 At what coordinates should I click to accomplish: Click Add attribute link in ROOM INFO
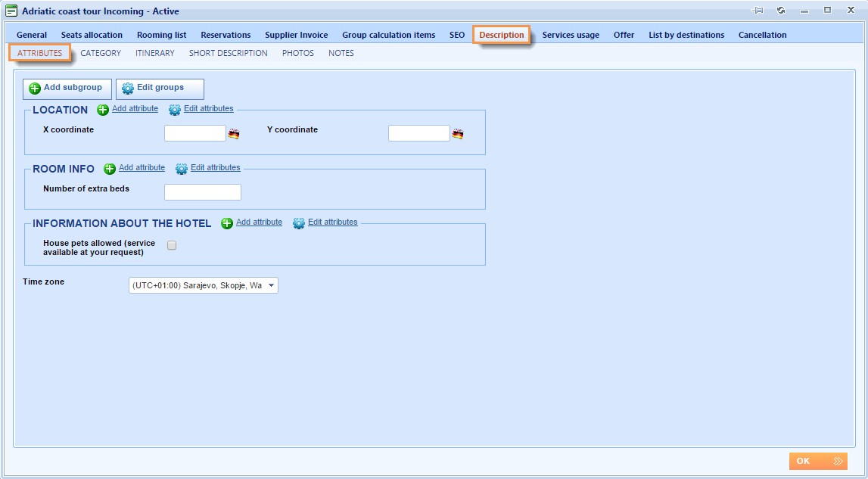142,167
